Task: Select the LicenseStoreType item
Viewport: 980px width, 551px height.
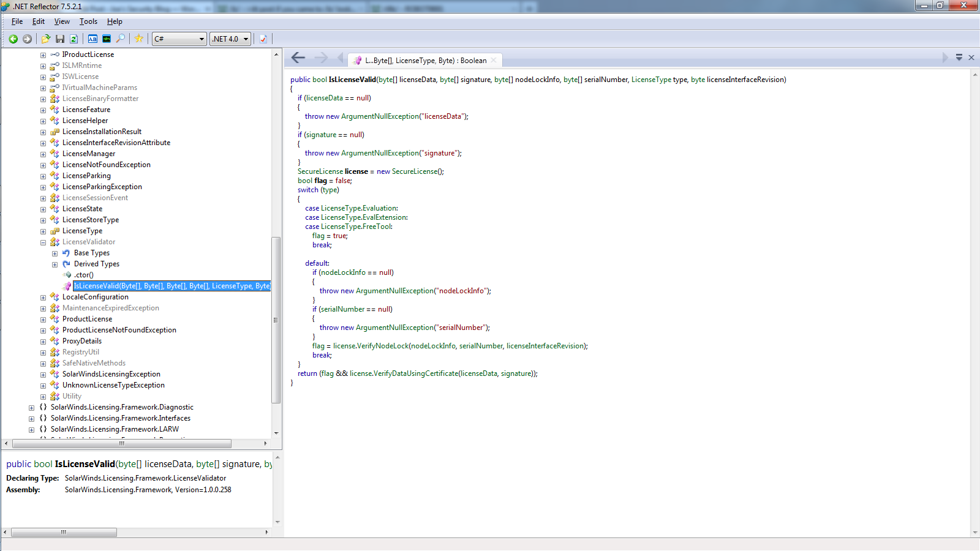Action: coord(91,220)
